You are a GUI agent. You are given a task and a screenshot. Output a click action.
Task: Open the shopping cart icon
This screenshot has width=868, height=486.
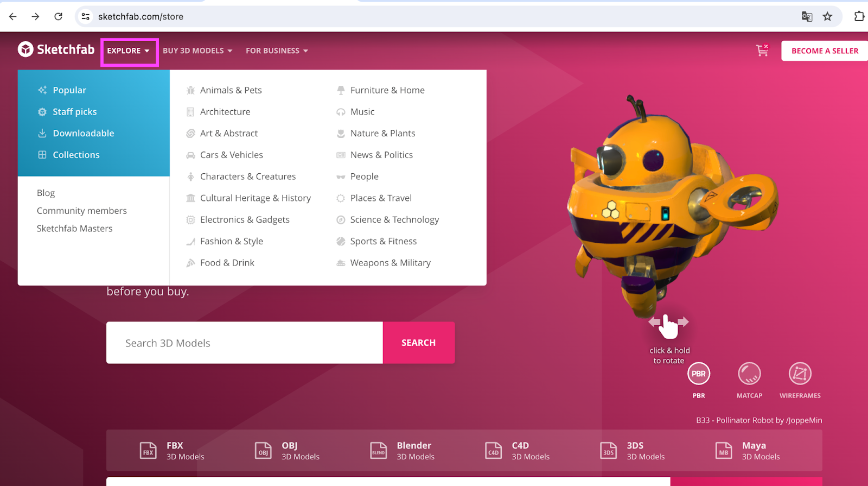(x=762, y=51)
